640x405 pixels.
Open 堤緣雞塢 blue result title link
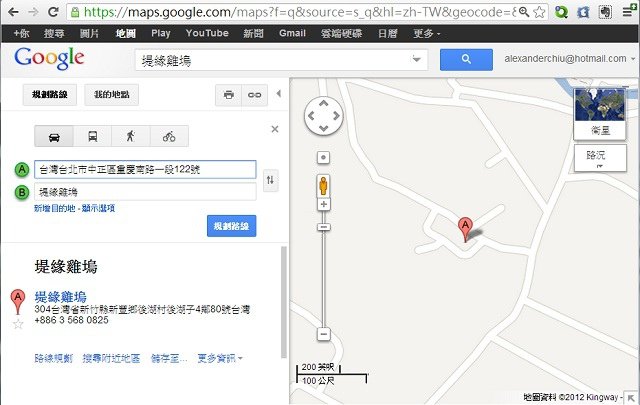click(60, 297)
